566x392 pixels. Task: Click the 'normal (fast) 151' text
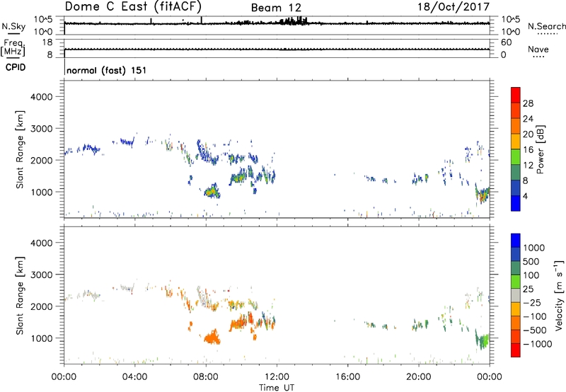click(107, 70)
